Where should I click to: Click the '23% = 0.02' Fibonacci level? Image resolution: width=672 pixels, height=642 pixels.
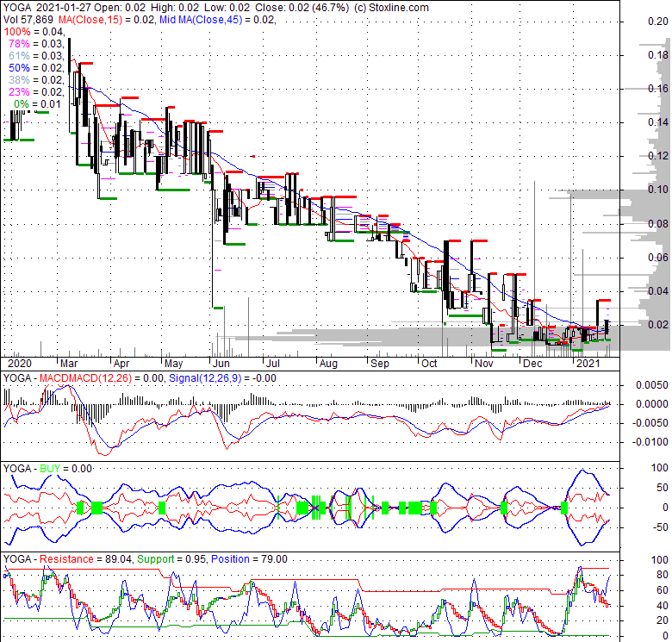coord(36,91)
